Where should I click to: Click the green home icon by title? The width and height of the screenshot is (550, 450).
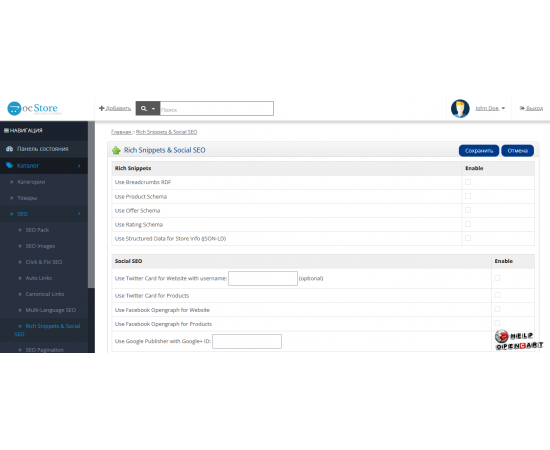tap(116, 150)
